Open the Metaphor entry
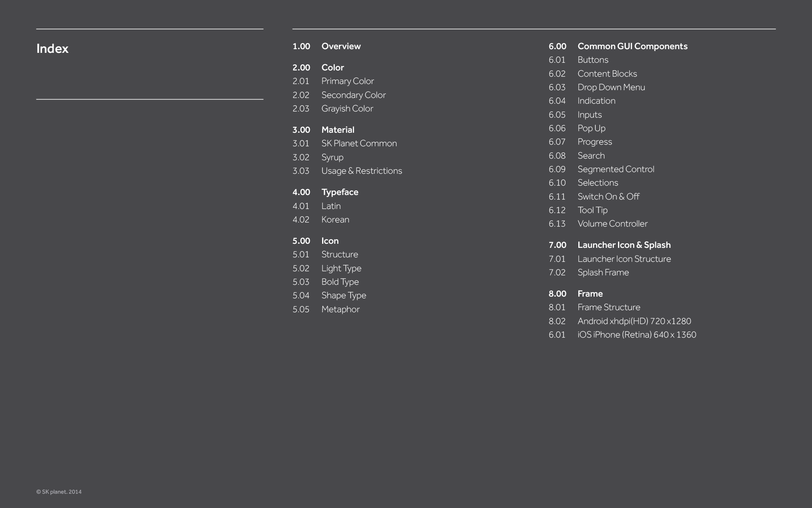 point(341,309)
